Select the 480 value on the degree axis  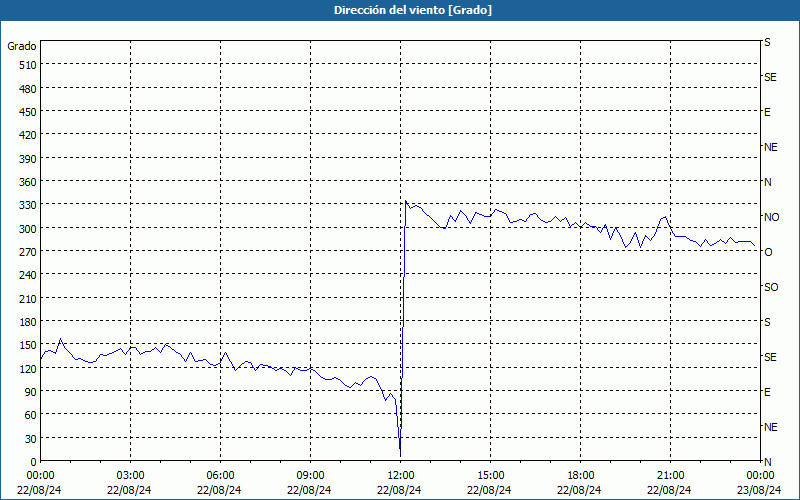click(28, 89)
